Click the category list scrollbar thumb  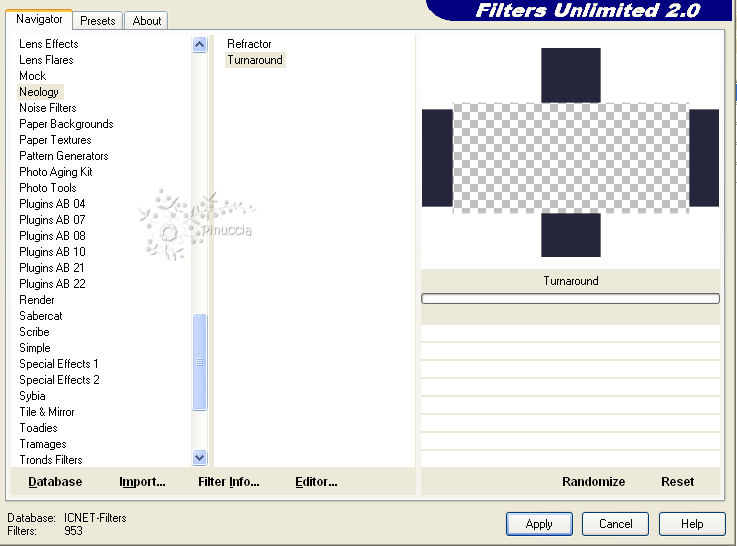point(200,362)
